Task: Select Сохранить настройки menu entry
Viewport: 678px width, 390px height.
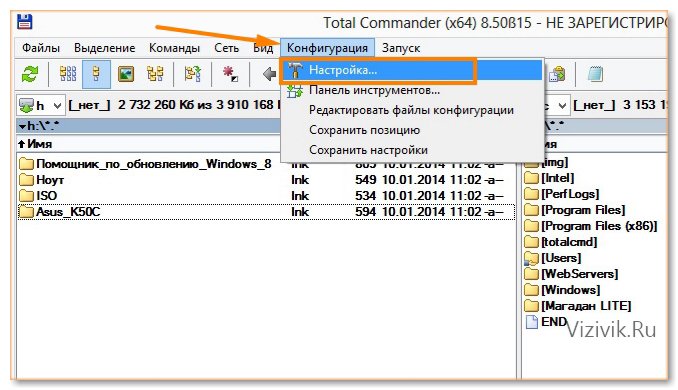Action: (x=412, y=150)
